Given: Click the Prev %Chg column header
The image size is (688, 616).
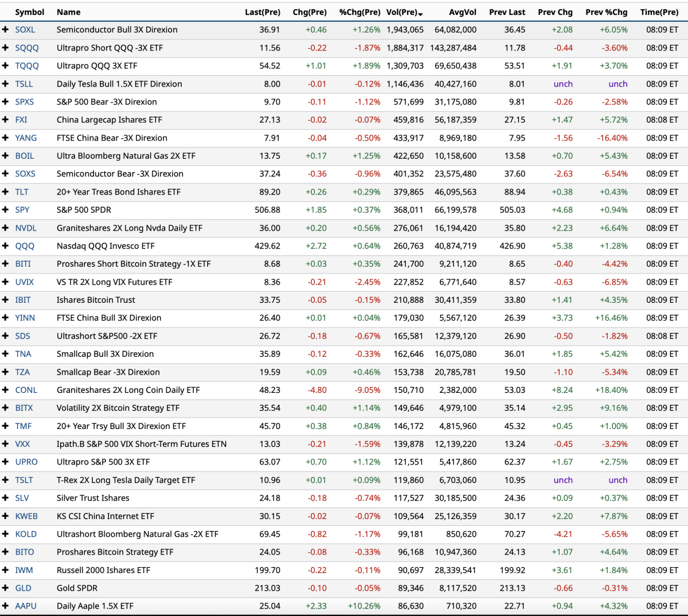Looking at the screenshot, I should [606, 12].
